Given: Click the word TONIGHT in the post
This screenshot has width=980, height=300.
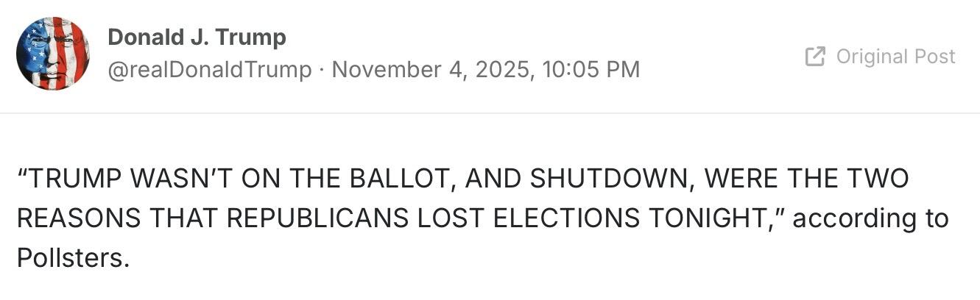Looking at the screenshot, I should coord(709,218).
